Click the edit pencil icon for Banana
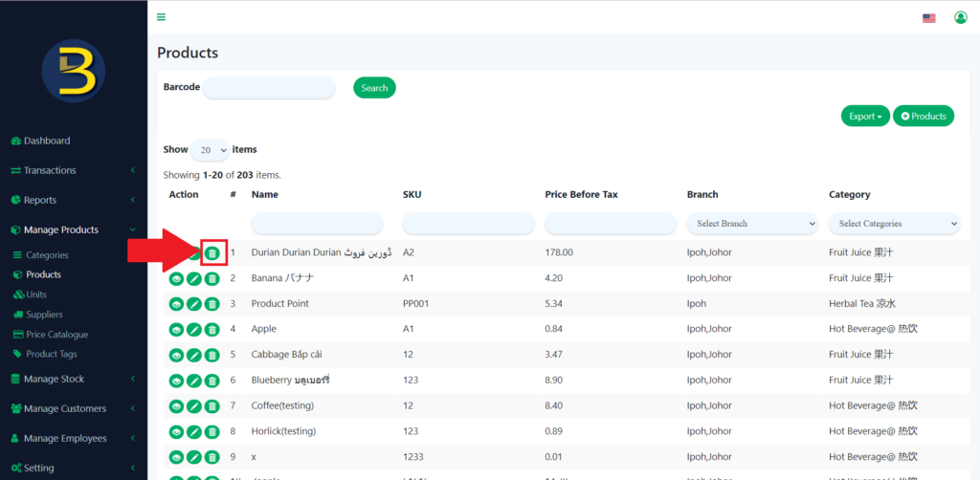The width and height of the screenshot is (980, 480). [194, 278]
